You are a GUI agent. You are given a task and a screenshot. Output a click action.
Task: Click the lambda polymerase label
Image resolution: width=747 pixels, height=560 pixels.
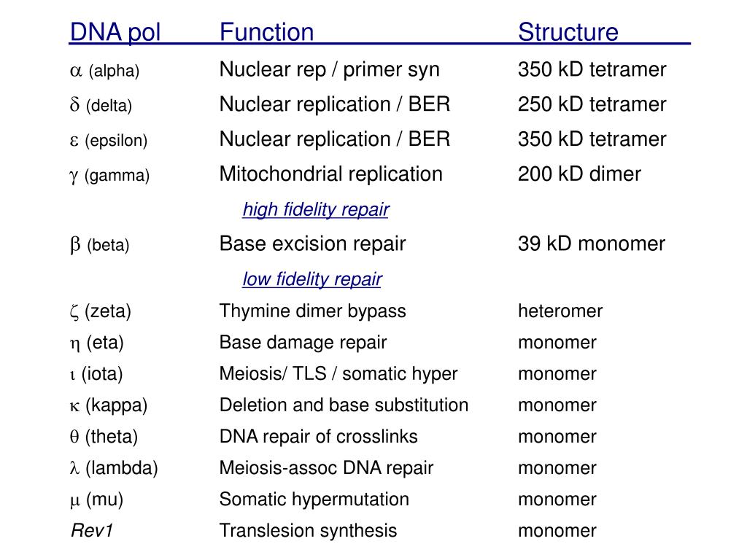tap(113, 468)
